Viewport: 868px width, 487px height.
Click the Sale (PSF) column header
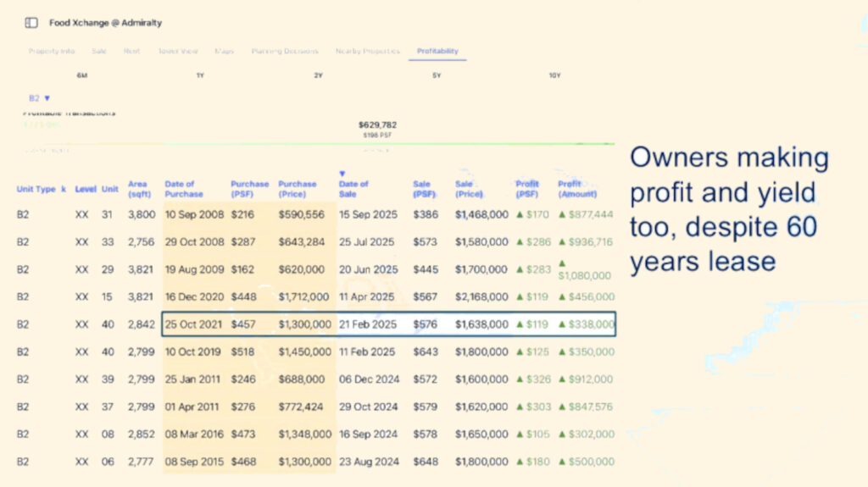(421, 189)
